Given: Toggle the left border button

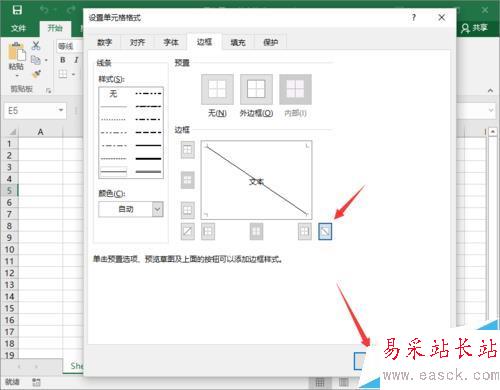Looking at the screenshot, I should click(x=208, y=231).
